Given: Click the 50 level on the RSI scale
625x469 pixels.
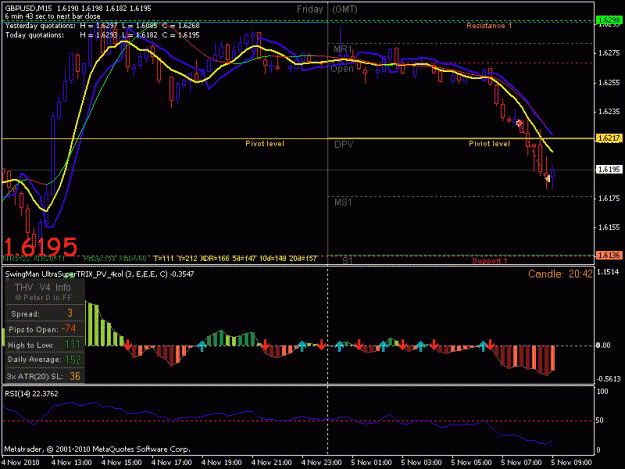Looking at the screenshot, I should coord(601,420).
